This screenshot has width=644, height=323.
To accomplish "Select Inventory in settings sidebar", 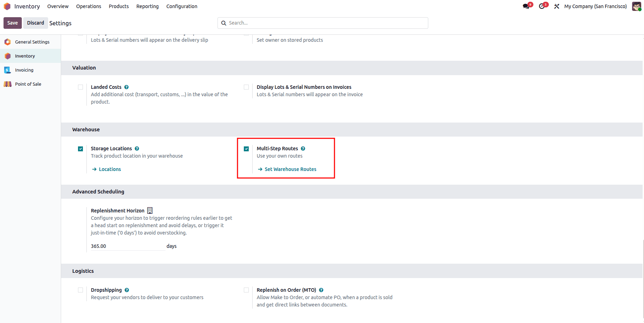I will point(30,56).
